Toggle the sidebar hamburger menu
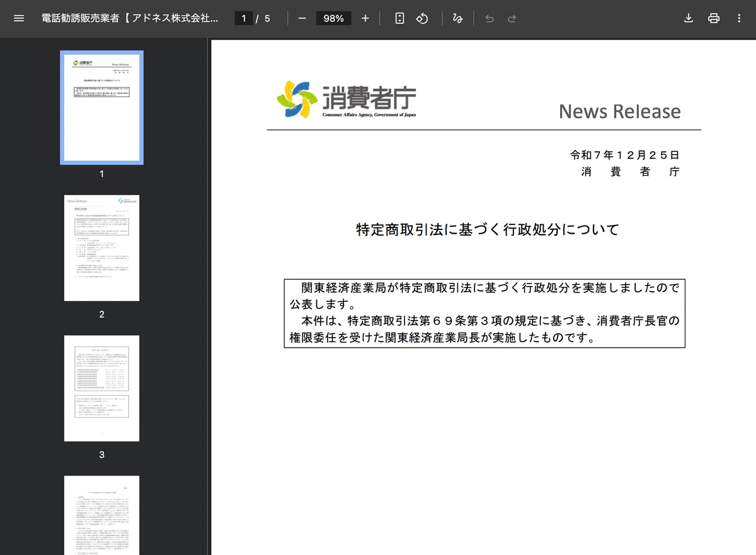The height and width of the screenshot is (555, 756). click(19, 18)
